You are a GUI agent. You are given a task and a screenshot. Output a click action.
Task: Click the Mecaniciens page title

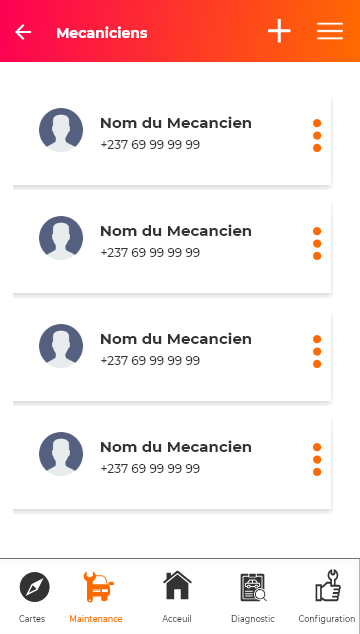tap(102, 33)
